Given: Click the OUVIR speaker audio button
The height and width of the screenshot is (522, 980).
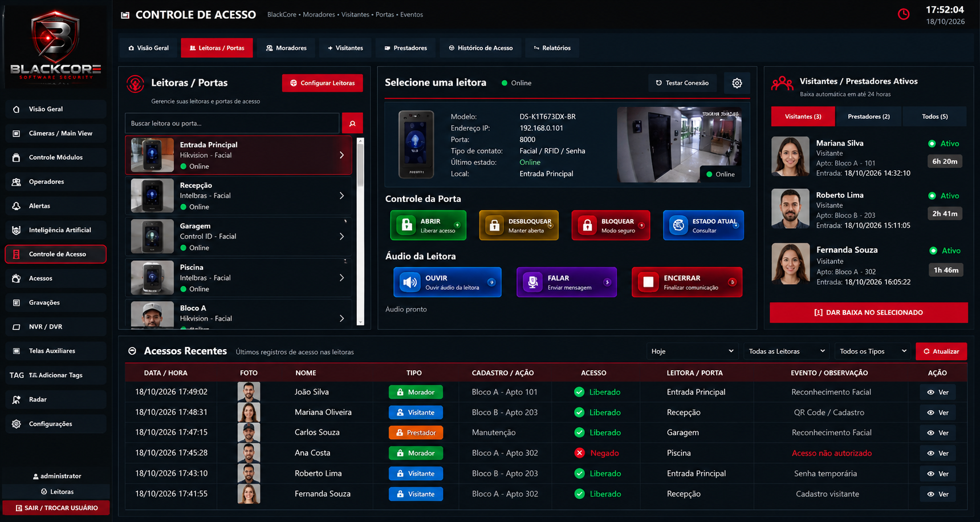Looking at the screenshot, I should click(448, 282).
